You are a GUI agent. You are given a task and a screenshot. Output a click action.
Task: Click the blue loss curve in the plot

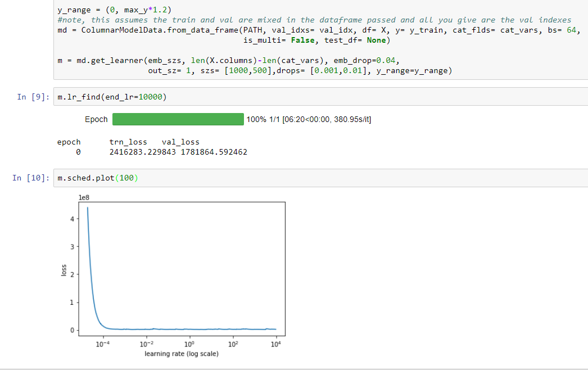coord(93,292)
